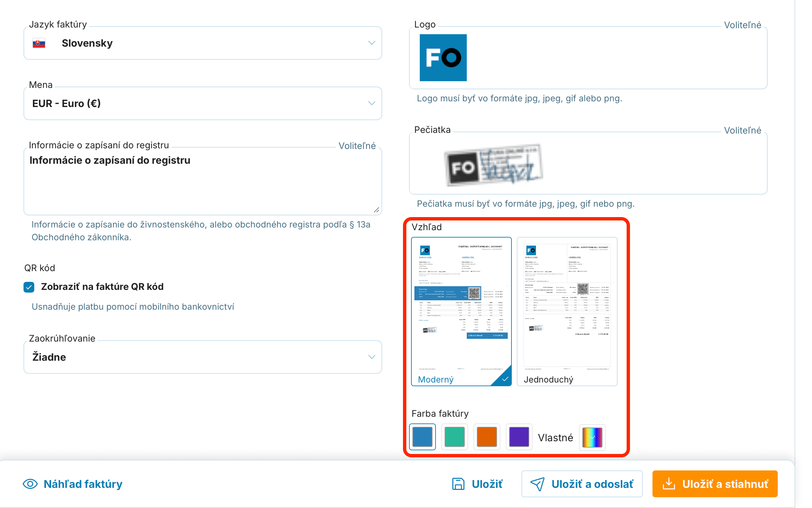Viewport: 812px width, 508px height.
Task: Choose the orange invoice color swatch
Action: pos(487,437)
